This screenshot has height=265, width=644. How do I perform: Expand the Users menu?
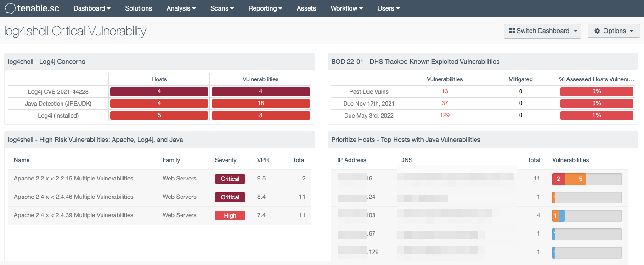pos(389,8)
